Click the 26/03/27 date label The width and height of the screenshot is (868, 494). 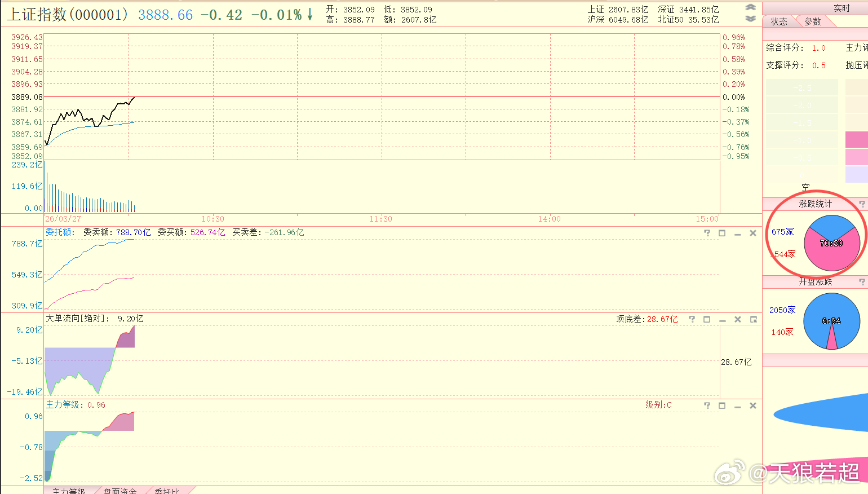click(63, 219)
